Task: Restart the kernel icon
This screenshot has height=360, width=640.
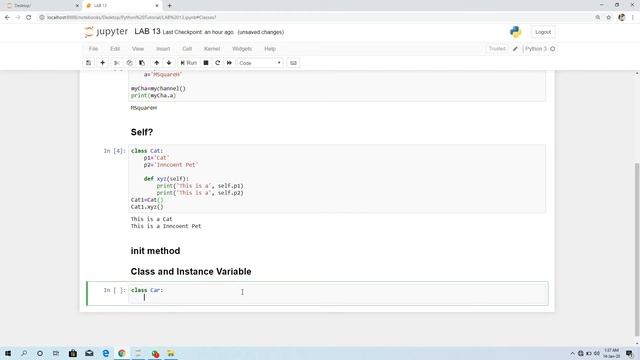Action: [x=218, y=63]
